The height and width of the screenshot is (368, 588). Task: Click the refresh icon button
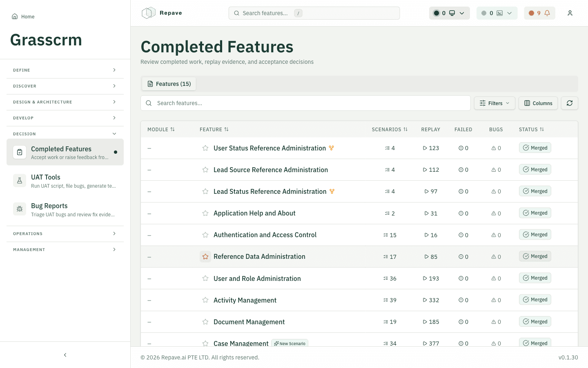[570, 103]
